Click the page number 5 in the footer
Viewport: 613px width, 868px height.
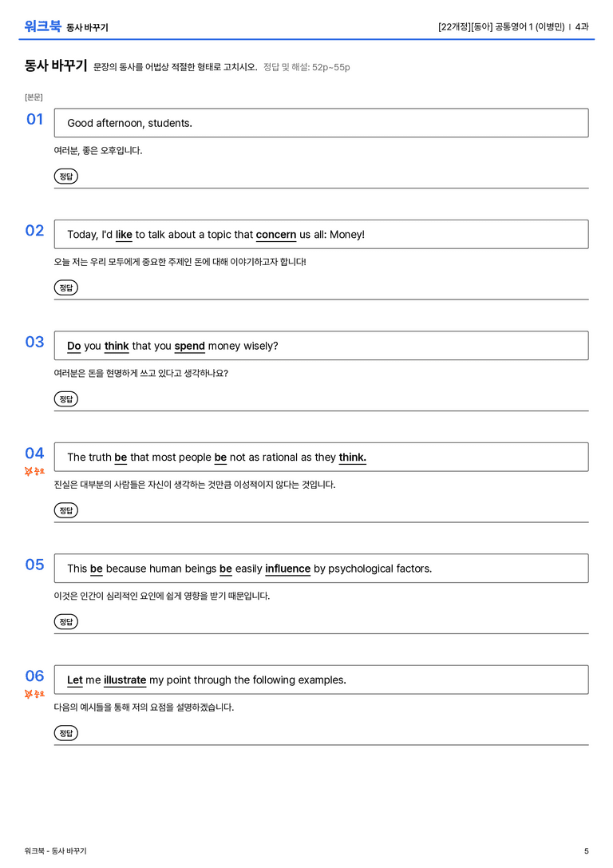[587, 851]
